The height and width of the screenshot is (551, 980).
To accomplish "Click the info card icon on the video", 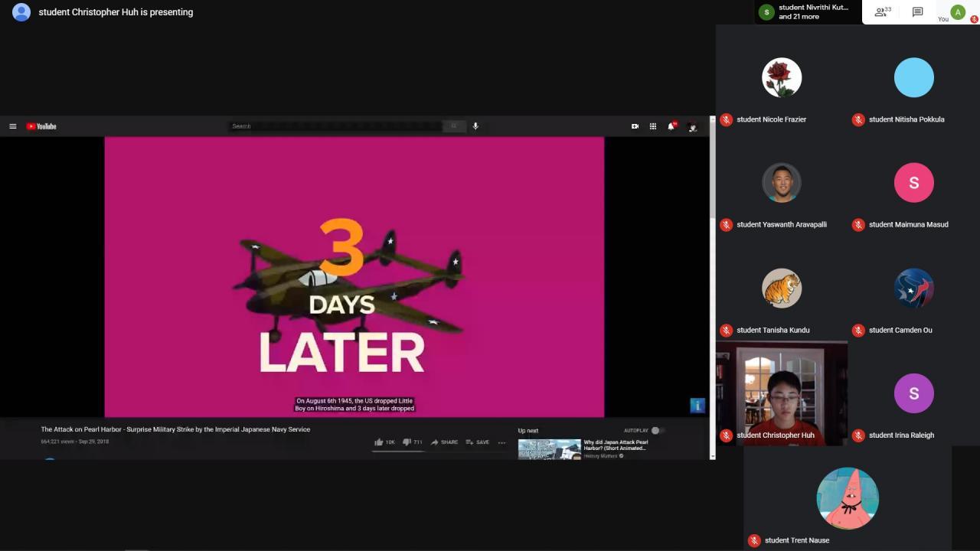I will click(697, 406).
